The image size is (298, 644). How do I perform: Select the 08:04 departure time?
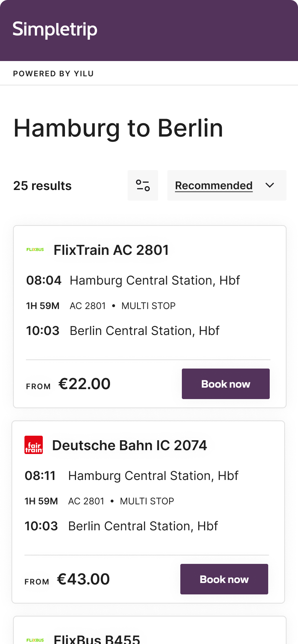pyautogui.click(x=44, y=280)
